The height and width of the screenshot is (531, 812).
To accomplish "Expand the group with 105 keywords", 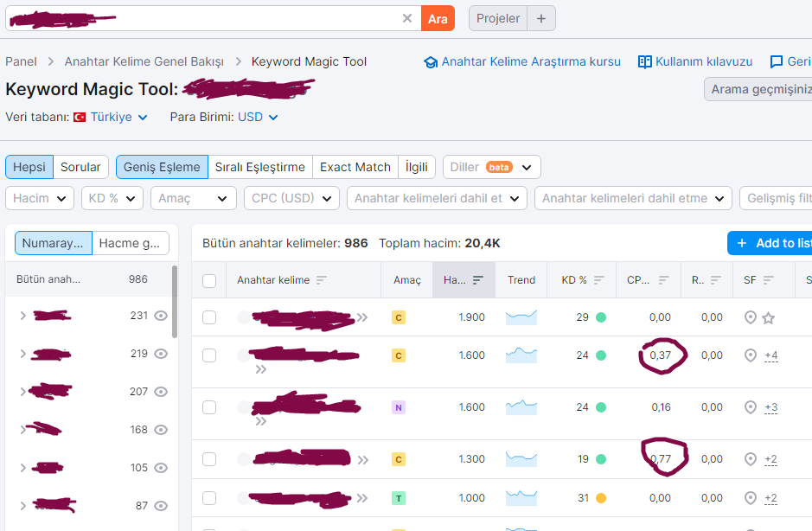I will click(22, 467).
